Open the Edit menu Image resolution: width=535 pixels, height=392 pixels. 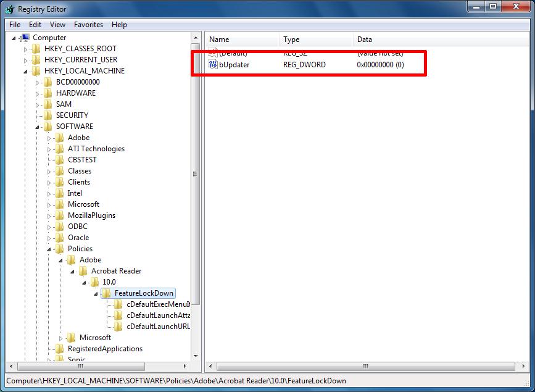(x=35, y=25)
